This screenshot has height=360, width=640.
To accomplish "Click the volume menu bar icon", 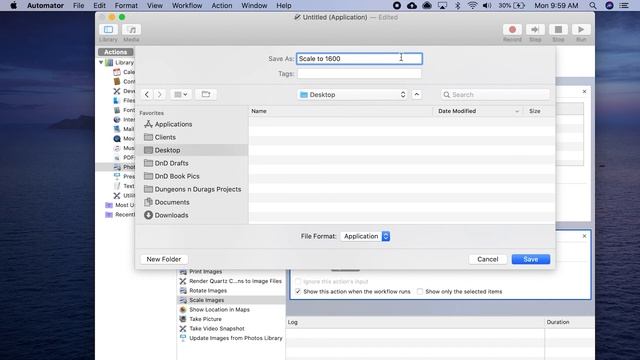I will pos(487,6).
